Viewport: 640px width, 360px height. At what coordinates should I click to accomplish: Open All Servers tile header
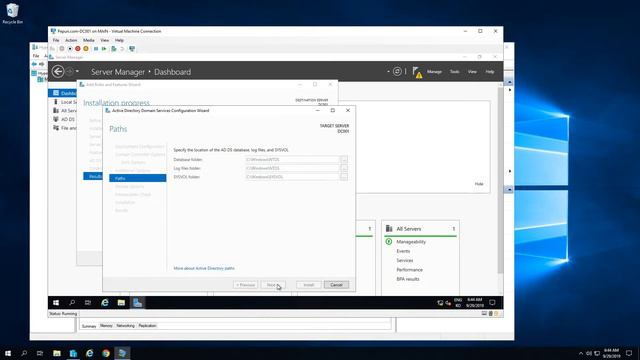click(420, 229)
